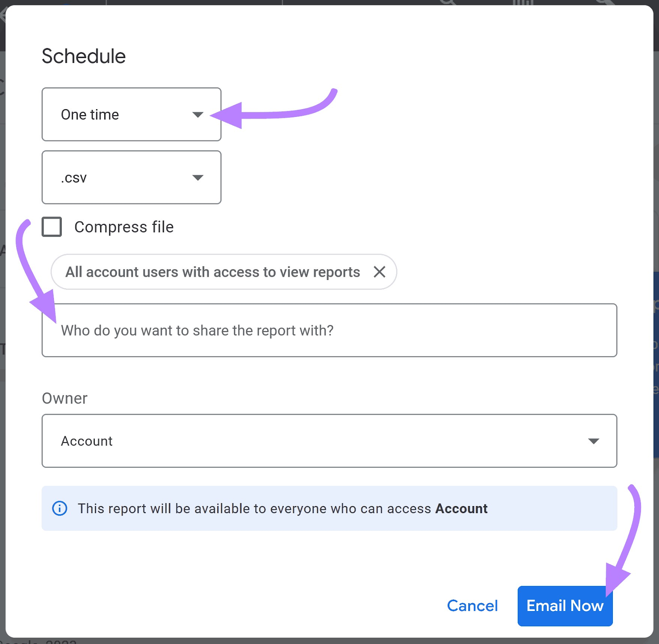The image size is (659, 644).
Task: Click the caret icon in the .csv selector
Action: click(x=198, y=177)
